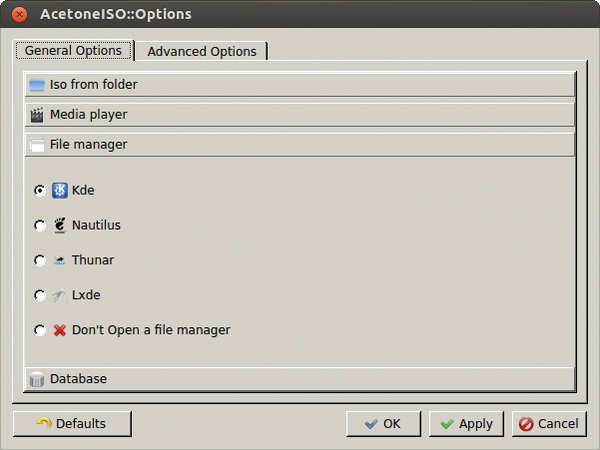Click the Lxde bird icon
This screenshot has height=450, width=600.
click(x=60, y=295)
